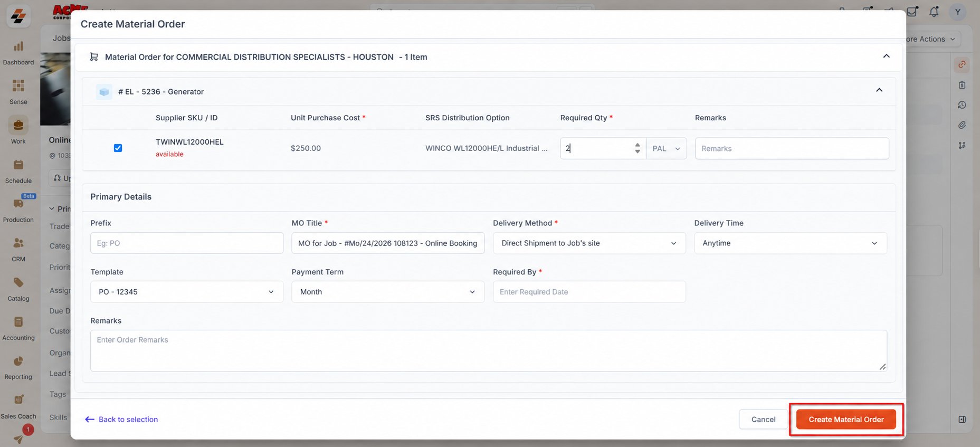Open the PAL unit dropdown
Viewport: 980px width, 447px height.
coord(667,149)
